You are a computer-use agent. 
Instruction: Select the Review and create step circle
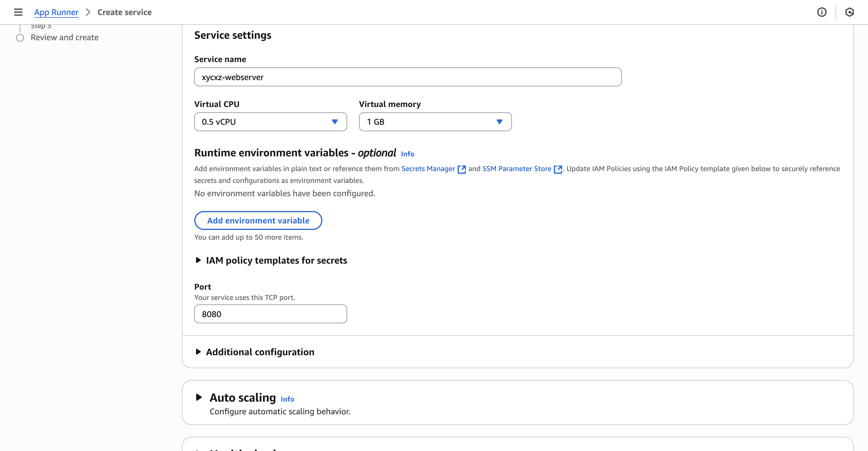click(x=20, y=38)
